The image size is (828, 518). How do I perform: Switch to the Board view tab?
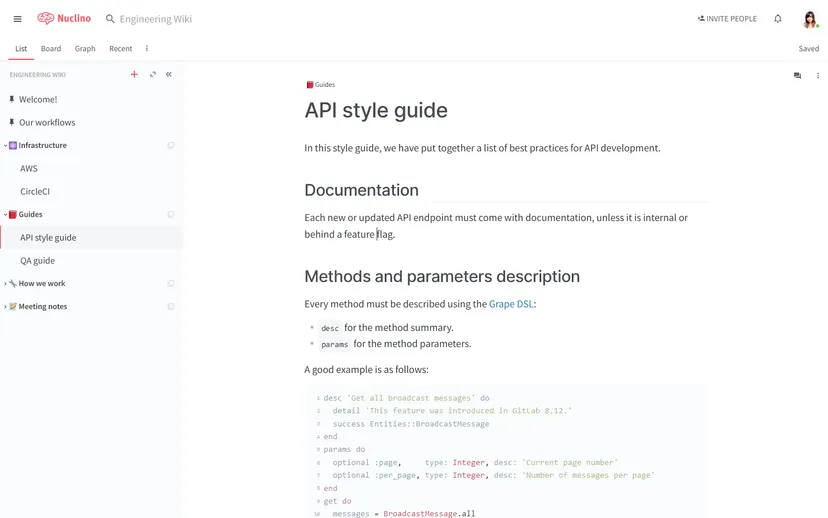[x=51, y=49]
